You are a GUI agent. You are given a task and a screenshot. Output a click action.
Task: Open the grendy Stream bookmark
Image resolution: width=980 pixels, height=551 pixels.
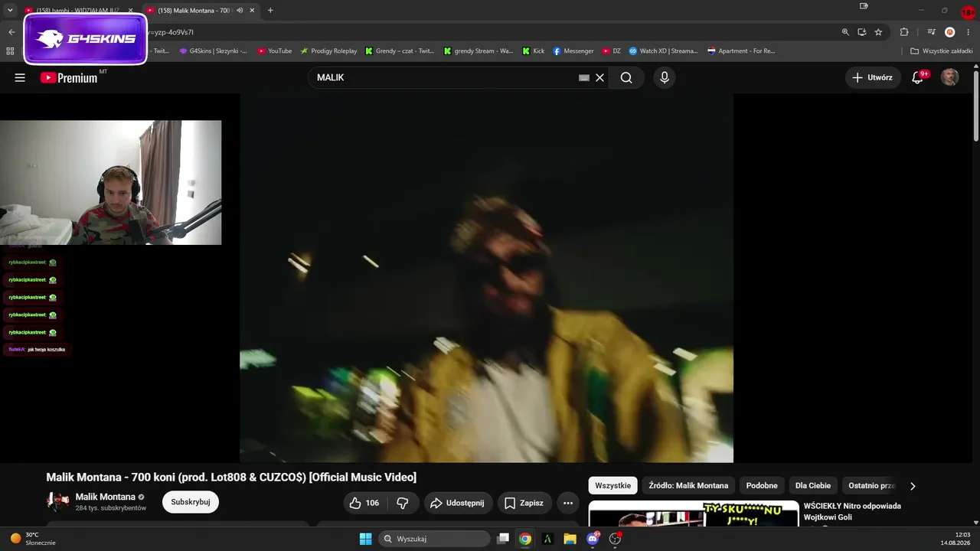pos(478,51)
